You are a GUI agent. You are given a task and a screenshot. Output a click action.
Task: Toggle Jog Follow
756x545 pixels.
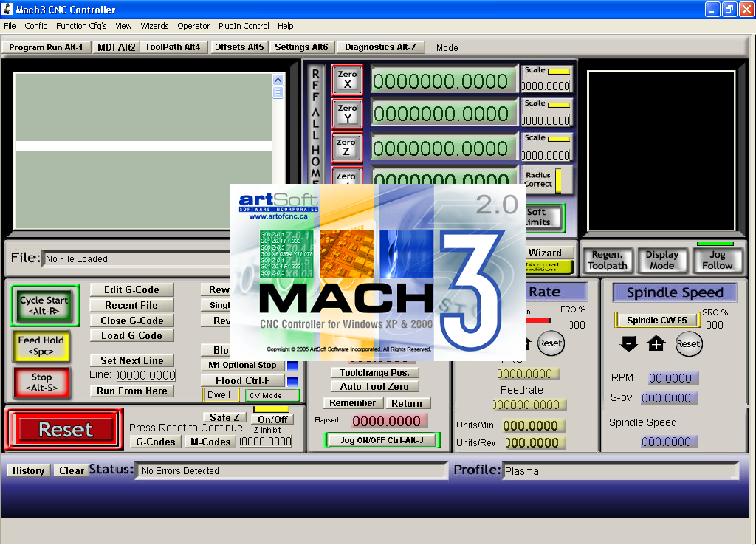click(717, 260)
